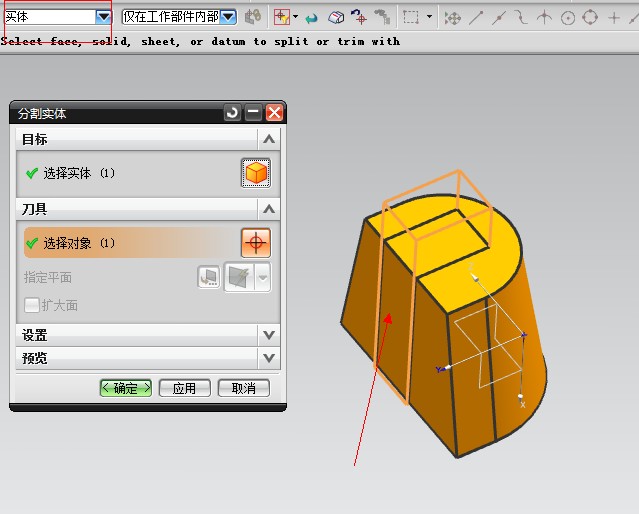Image resolution: width=639 pixels, height=514 pixels.
Task: Click the crosshair icon for 选择对象
Action: 256,243
